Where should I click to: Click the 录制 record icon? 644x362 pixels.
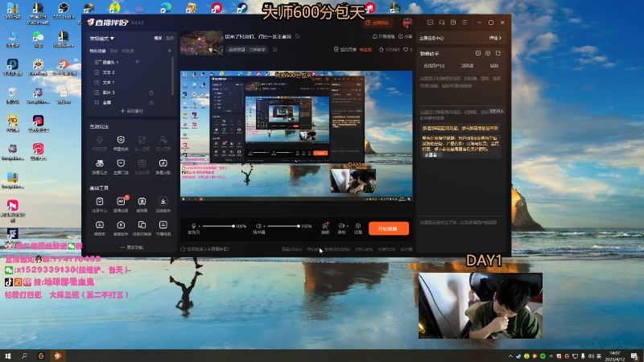(x=341, y=228)
